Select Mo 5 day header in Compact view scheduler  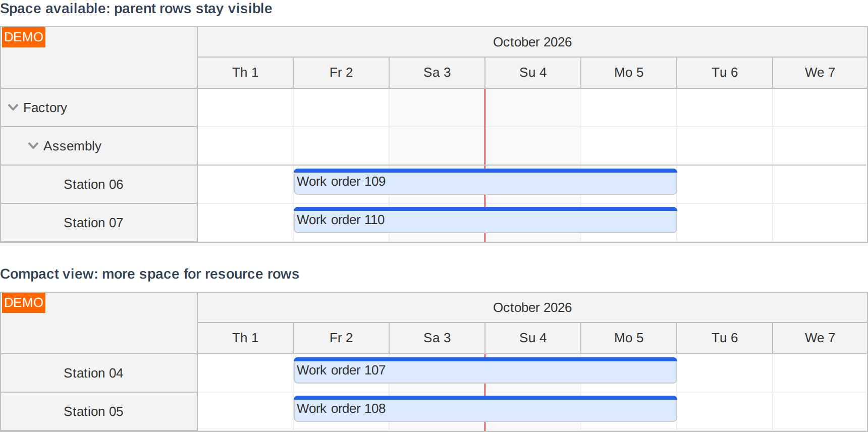629,338
